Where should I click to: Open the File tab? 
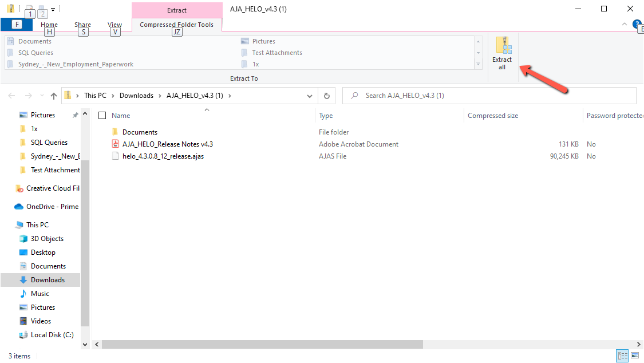(17, 25)
